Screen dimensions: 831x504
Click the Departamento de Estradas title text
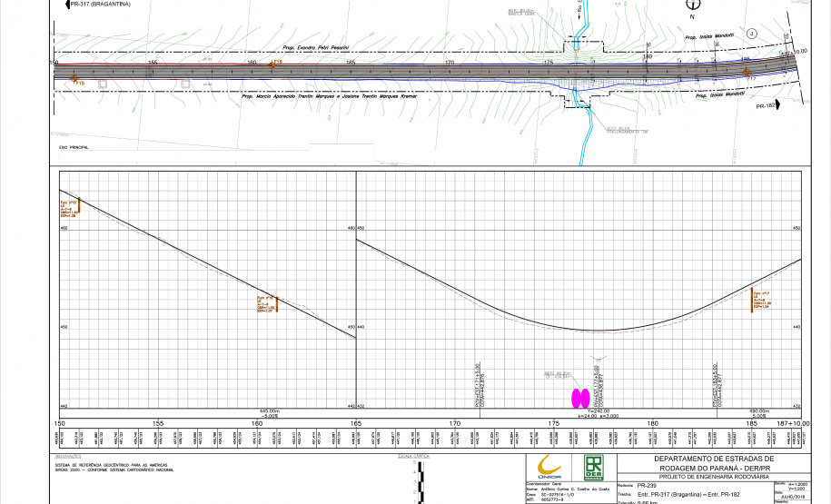tap(714, 460)
